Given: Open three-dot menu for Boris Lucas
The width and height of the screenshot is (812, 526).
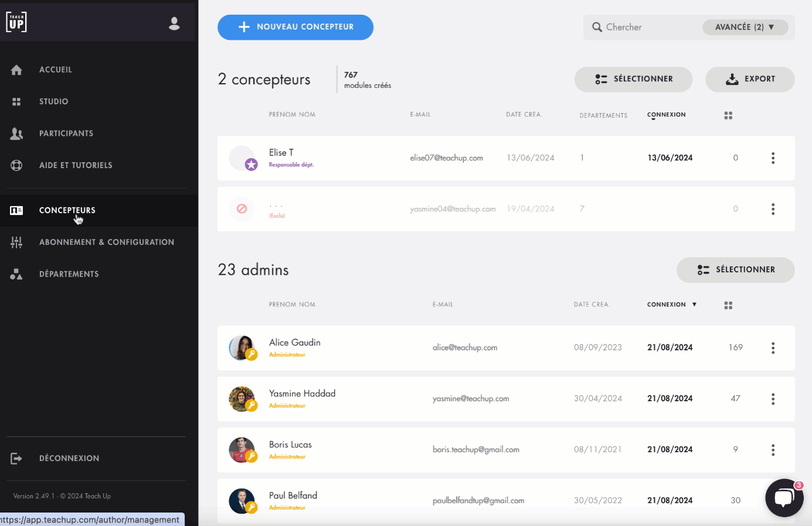Looking at the screenshot, I should (773, 450).
